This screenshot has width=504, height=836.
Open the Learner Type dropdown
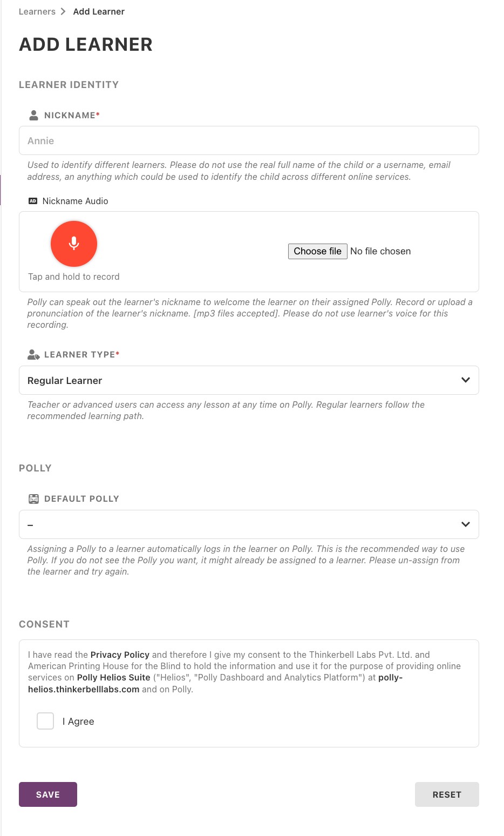click(248, 380)
